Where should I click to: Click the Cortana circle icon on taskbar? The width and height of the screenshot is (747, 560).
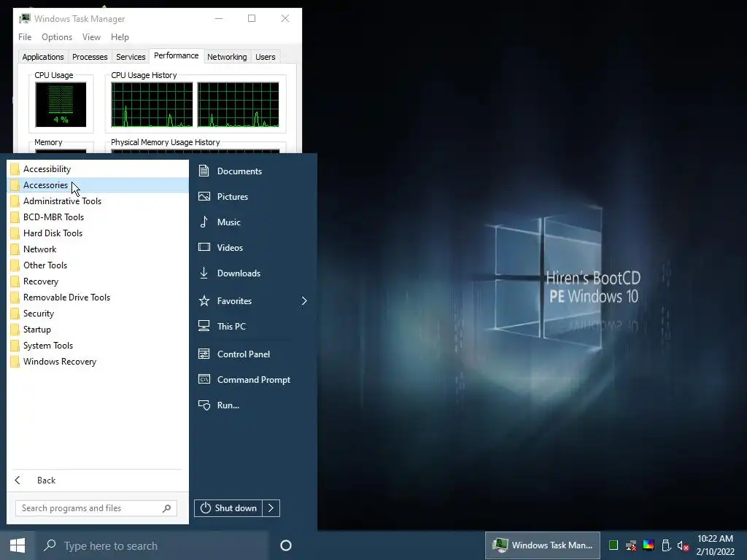286,545
